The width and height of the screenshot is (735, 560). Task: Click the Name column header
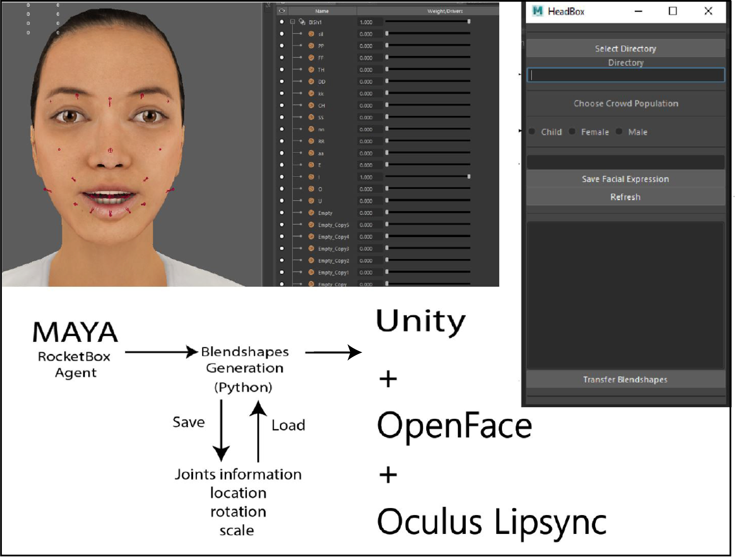click(322, 11)
